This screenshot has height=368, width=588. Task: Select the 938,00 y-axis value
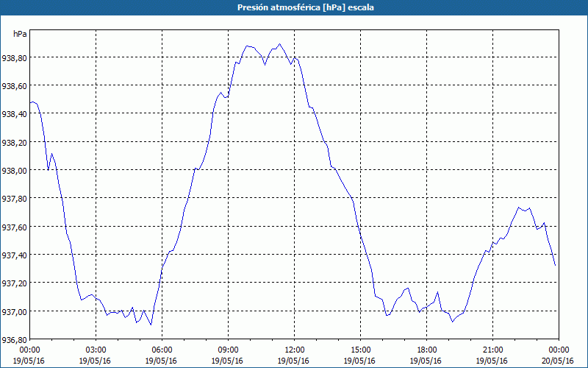pos(14,171)
